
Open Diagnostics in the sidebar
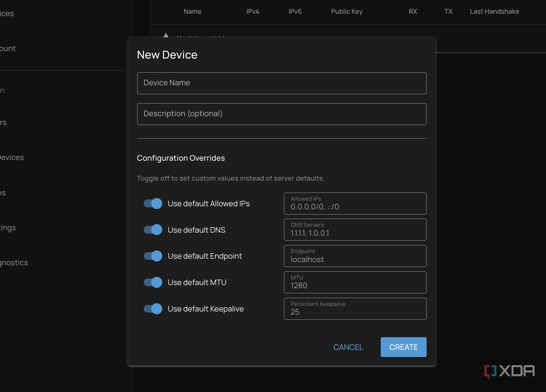pyautogui.click(x=14, y=263)
